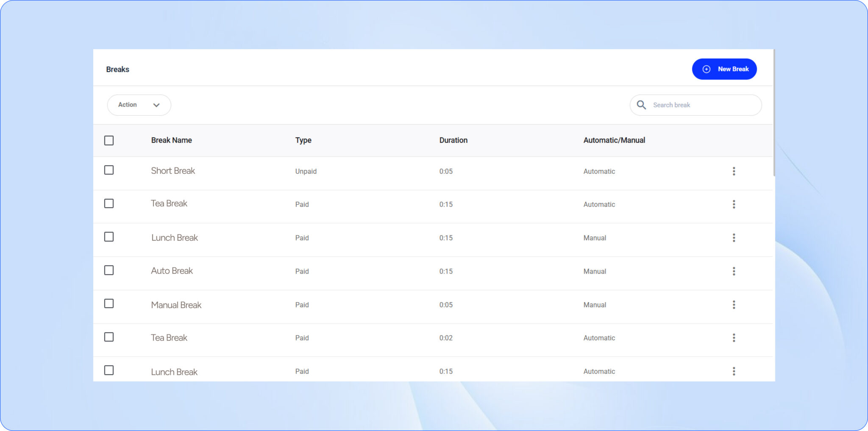Screen dimensions: 868x431
Task: Click the search magnifier icon
Action: [x=641, y=105]
